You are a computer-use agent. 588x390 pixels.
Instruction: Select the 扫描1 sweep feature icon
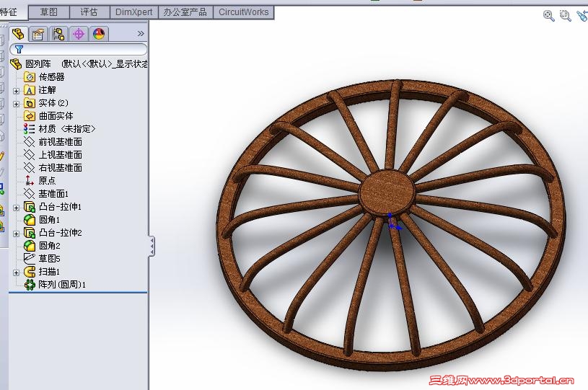tap(30, 272)
